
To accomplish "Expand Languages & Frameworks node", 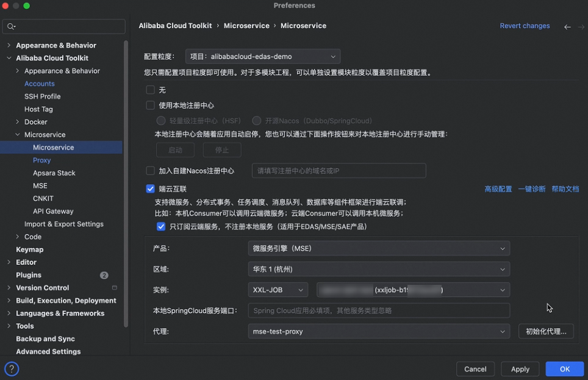I will 9,313.
